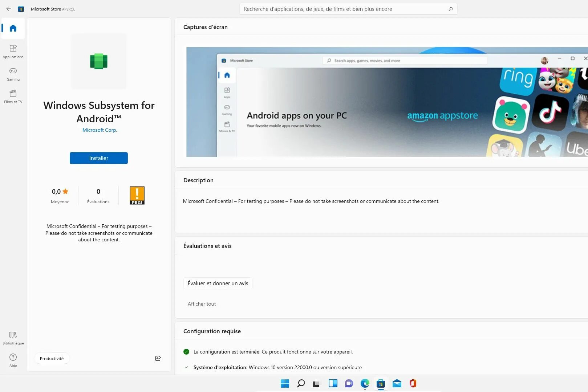Open Office from the taskbar

tap(413, 383)
